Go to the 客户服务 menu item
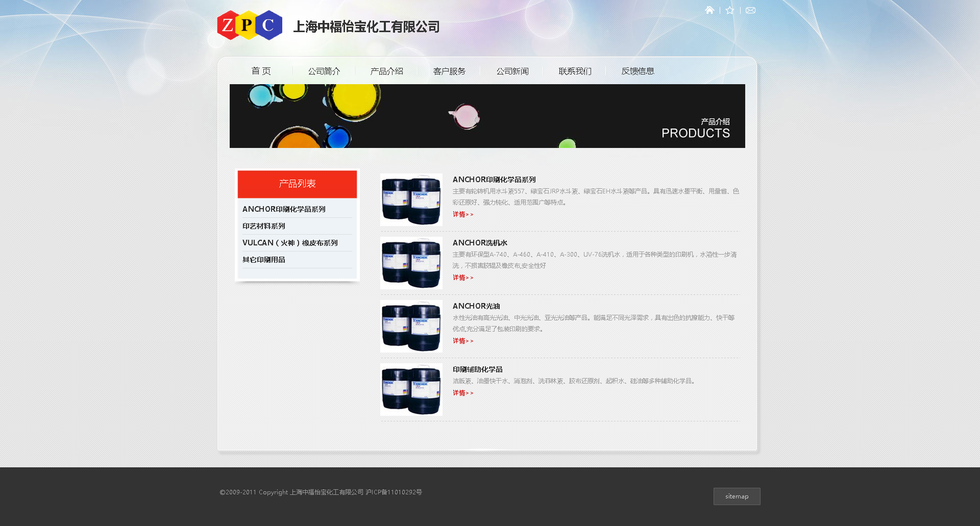 449,71
